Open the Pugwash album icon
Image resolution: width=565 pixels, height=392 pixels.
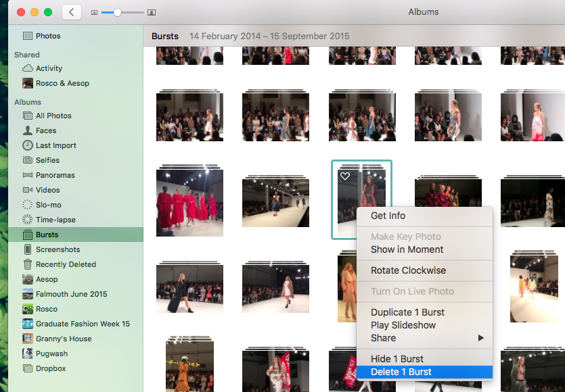(x=27, y=353)
